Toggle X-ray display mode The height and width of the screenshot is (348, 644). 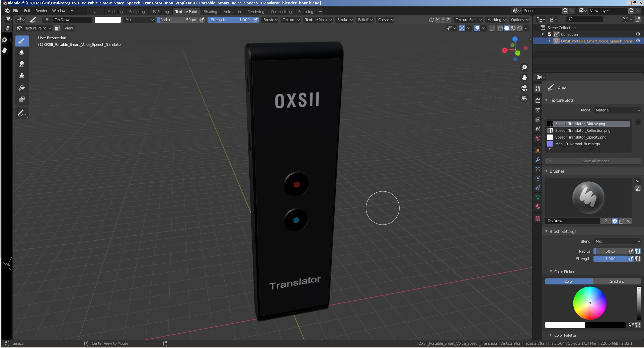point(492,28)
